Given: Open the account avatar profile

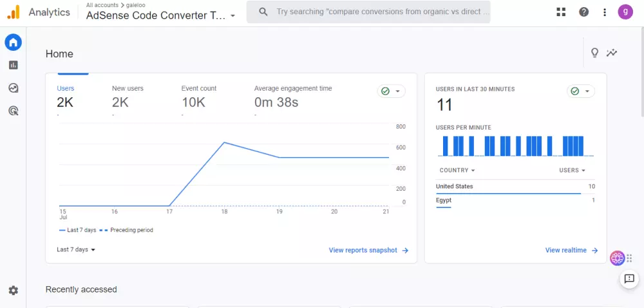Looking at the screenshot, I should (625, 12).
